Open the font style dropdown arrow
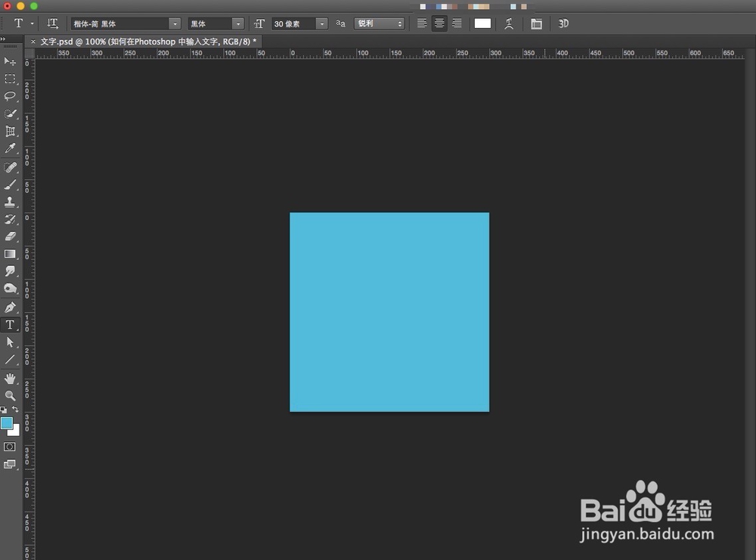This screenshot has height=560, width=756. coord(237,23)
